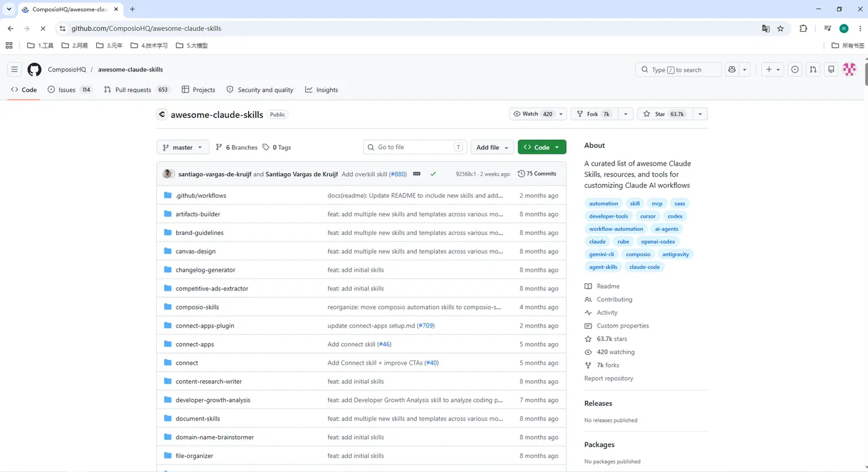Open the green Code clone dropdown
The width and height of the screenshot is (868, 472).
(542, 148)
